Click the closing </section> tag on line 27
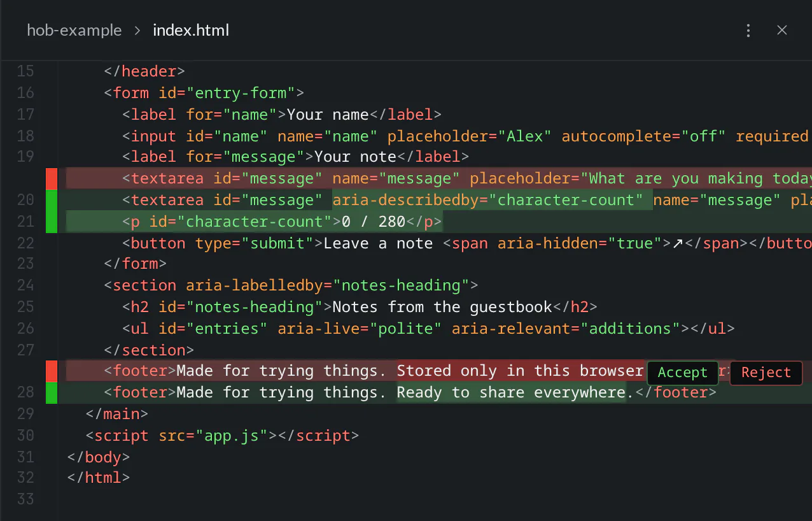Image resolution: width=812 pixels, height=521 pixels. click(x=149, y=350)
